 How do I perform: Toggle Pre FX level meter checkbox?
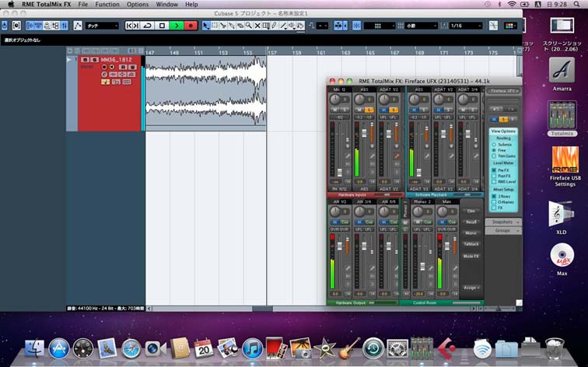(494, 170)
